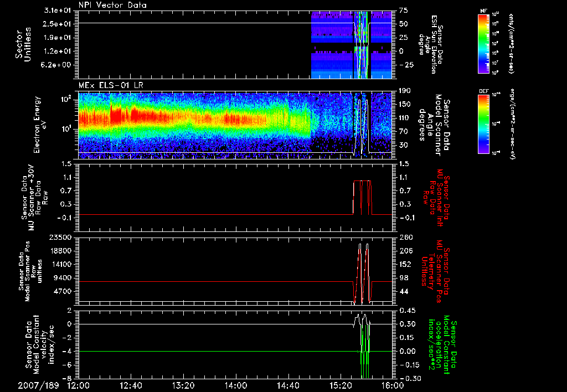This screenshot has width=567, height=392.
Task: Select the green Model Constant acceleration label
Action: [x=444, y=345]
